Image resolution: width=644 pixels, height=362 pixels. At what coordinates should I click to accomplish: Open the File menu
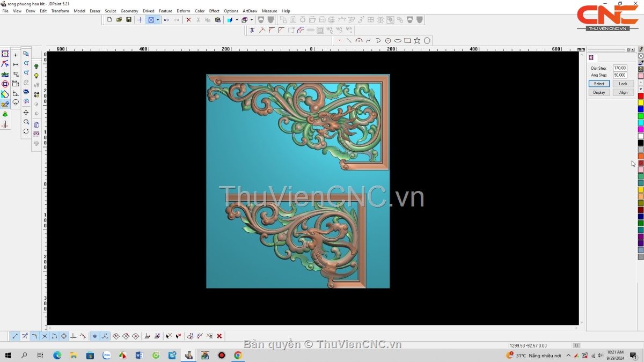click(5, 11)
